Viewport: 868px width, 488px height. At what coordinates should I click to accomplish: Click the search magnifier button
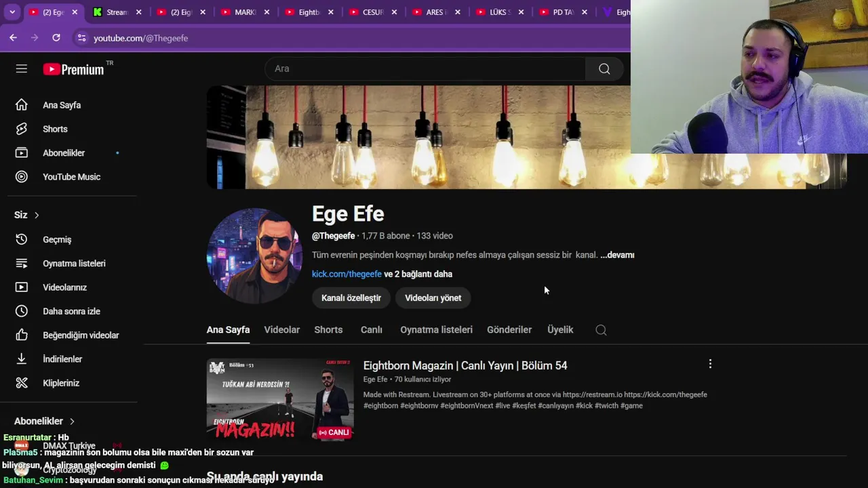pos(604,68)
